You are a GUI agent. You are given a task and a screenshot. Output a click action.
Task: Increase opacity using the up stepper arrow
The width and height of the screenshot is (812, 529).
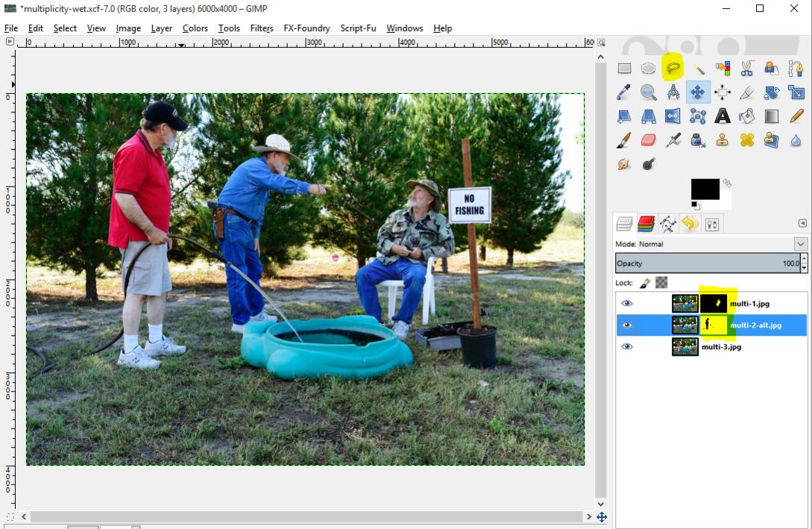click(x=804, y=260)
